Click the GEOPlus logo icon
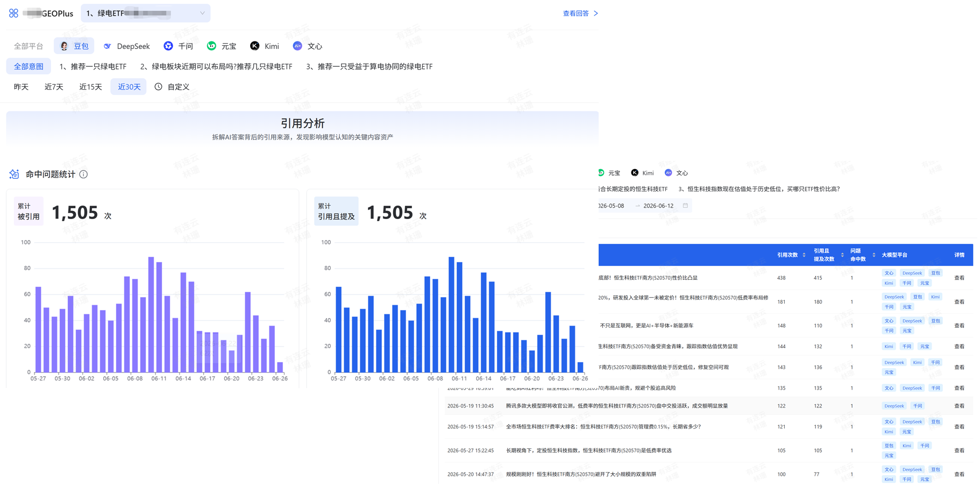Image resolution: width=980 pixels, height=486 pixels. coord(14,13)
